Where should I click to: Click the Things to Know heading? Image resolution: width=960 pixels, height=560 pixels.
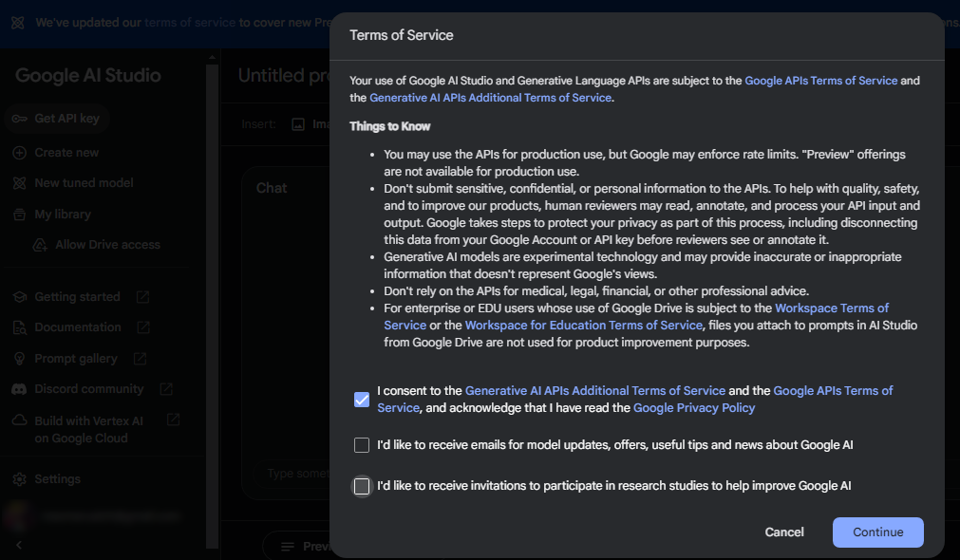390,126
